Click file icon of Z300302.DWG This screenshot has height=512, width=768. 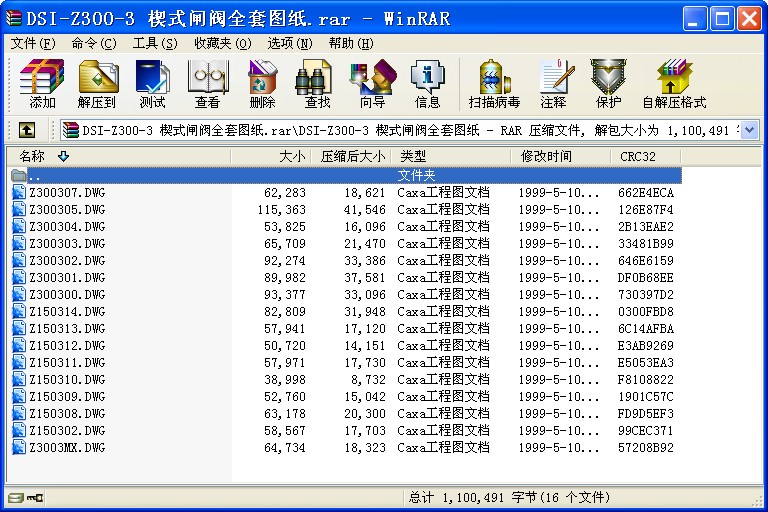[x=19, y=260]
